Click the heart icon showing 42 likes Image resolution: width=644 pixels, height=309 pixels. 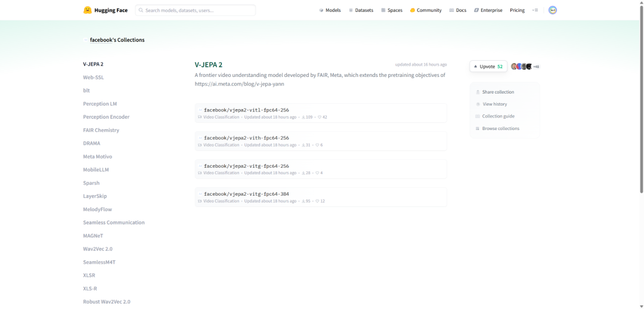[x=320, y=117]
